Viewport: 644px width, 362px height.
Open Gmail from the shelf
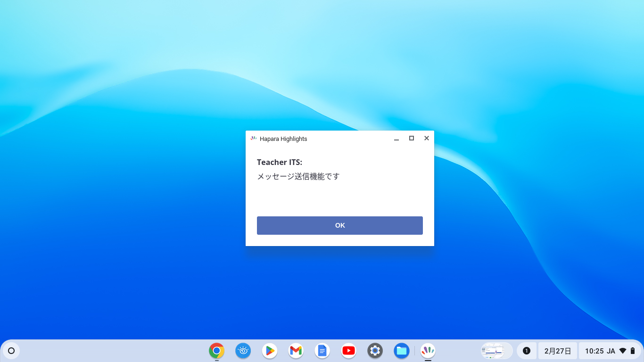pos(296,351)
